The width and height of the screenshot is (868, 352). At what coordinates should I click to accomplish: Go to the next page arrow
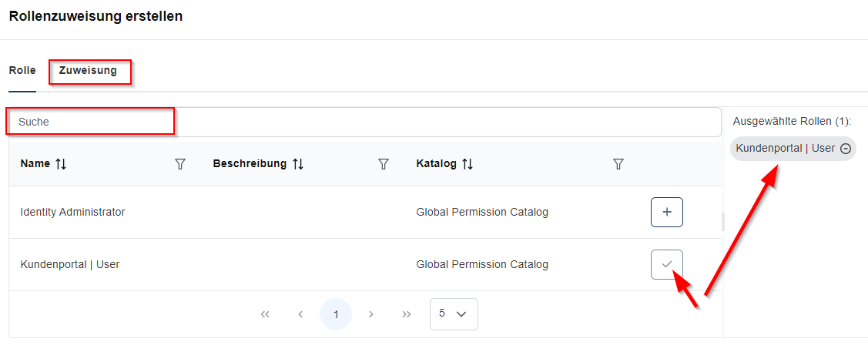point(371,314)
